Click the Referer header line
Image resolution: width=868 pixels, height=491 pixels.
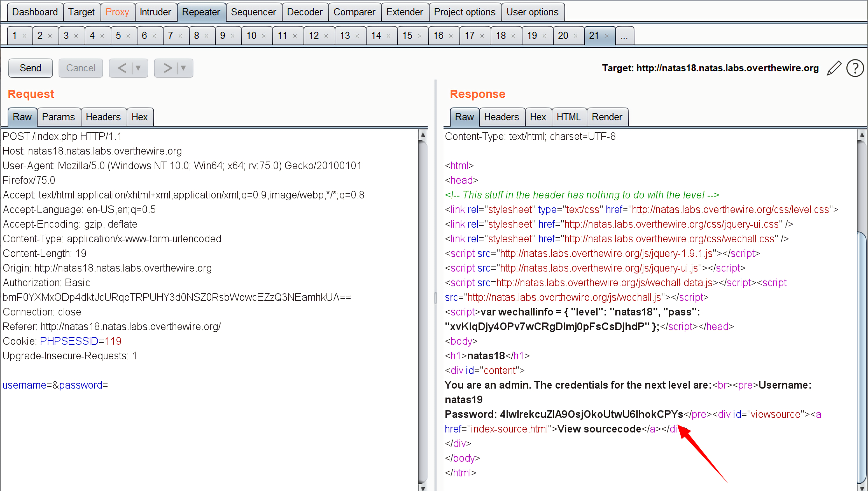[x=112, y=327]
